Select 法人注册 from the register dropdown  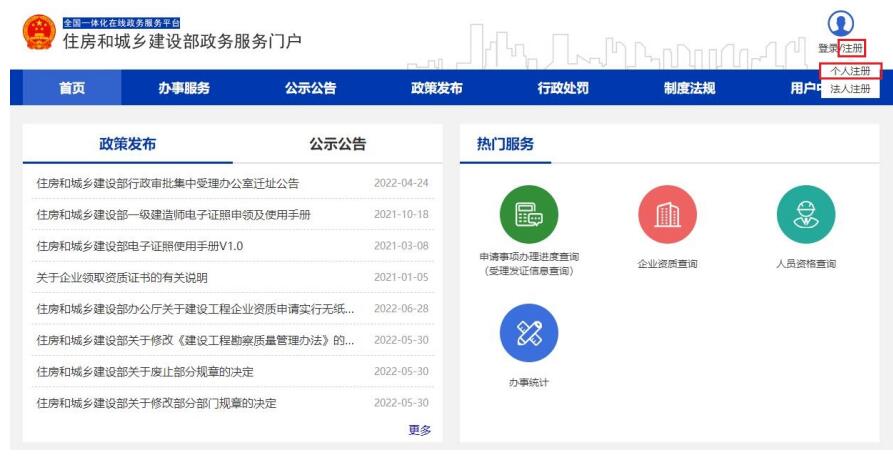click(x=850, y=88)
